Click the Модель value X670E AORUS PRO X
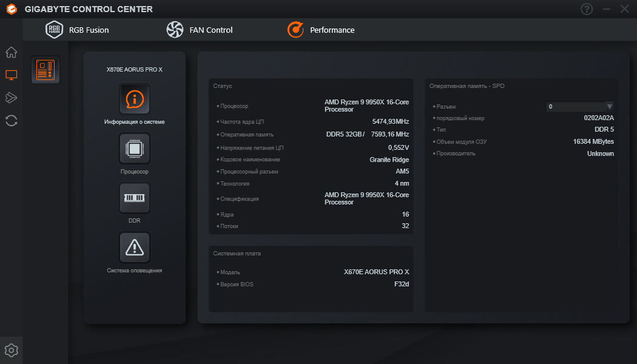Screen dimensions: 637x364 (x=377, y=272)
